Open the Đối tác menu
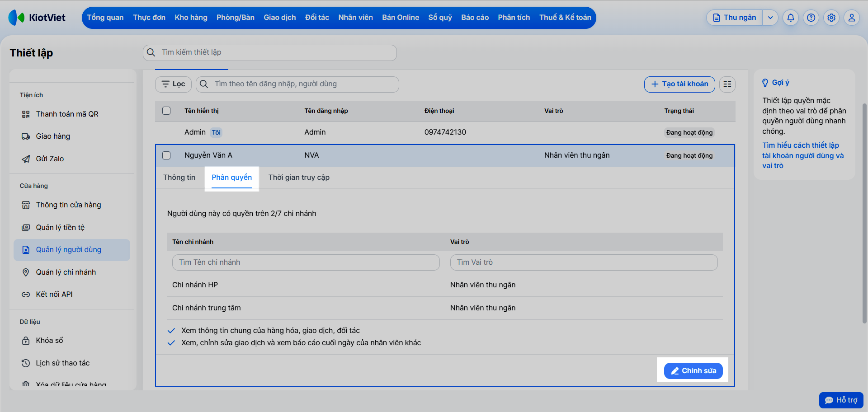Image resolution: width=868 pixels, height=412 pixels. [317, 18]
